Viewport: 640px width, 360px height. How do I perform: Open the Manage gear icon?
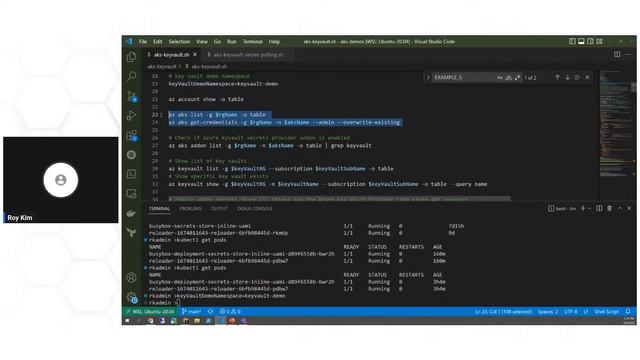click(x=131, y=298)
